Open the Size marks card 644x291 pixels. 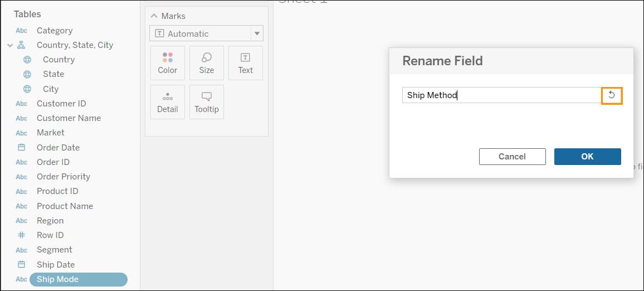pyautogui.click(x=207, y=63)
